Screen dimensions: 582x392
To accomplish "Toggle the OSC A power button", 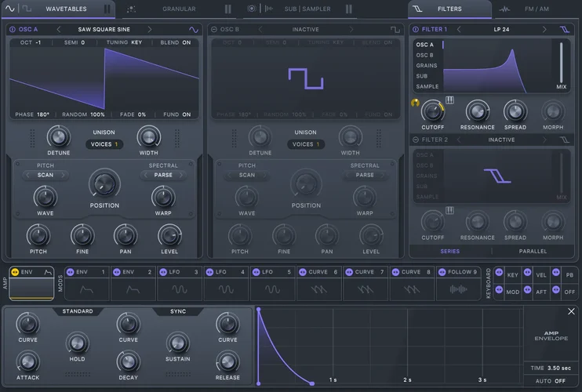I will pyautogui.click(x=13, y=29).
